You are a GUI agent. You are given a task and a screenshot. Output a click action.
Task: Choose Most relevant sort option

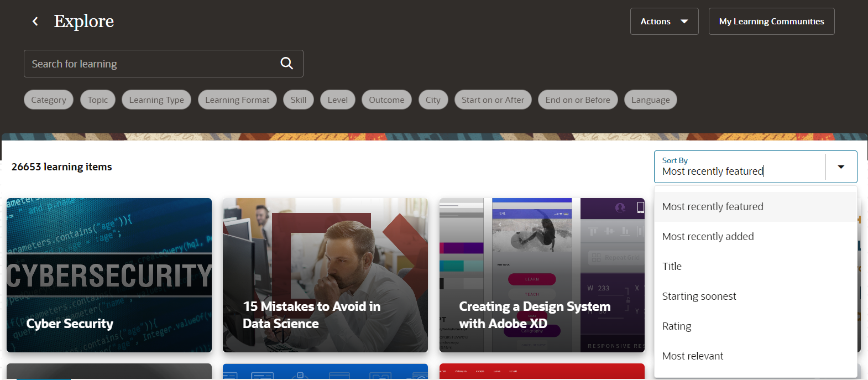[755, 356]
